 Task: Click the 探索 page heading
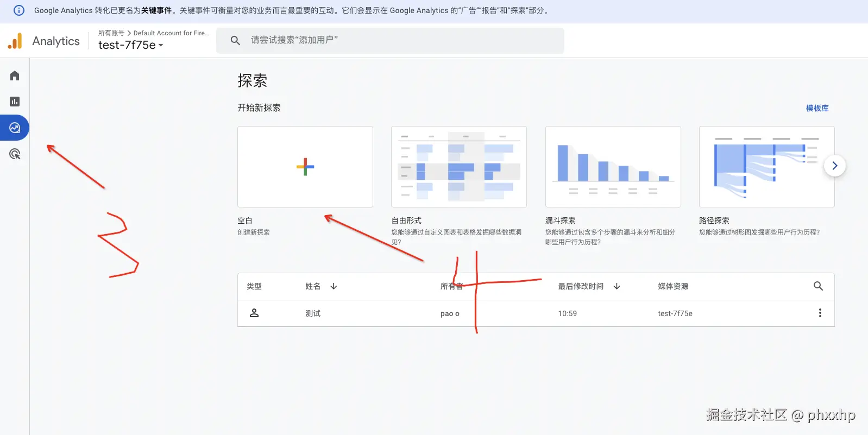click(x=253, y=81)
